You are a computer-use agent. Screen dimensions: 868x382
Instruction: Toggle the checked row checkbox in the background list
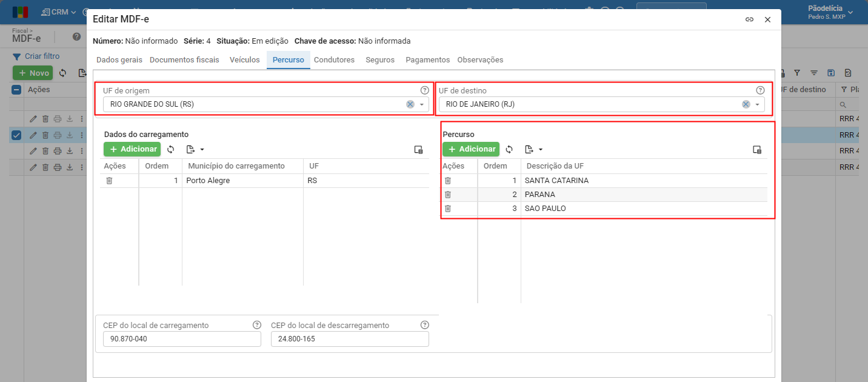(17, 135)
